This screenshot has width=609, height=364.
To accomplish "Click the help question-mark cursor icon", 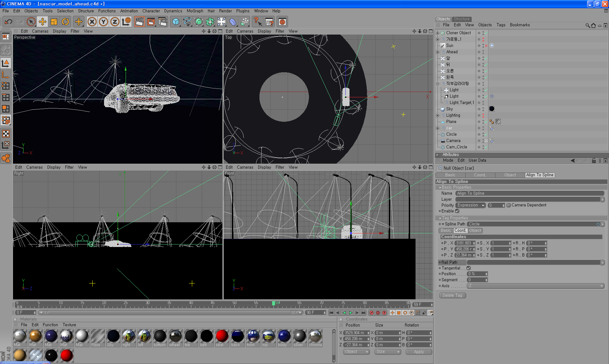I will pyautogui.click(x=258, y=22).
